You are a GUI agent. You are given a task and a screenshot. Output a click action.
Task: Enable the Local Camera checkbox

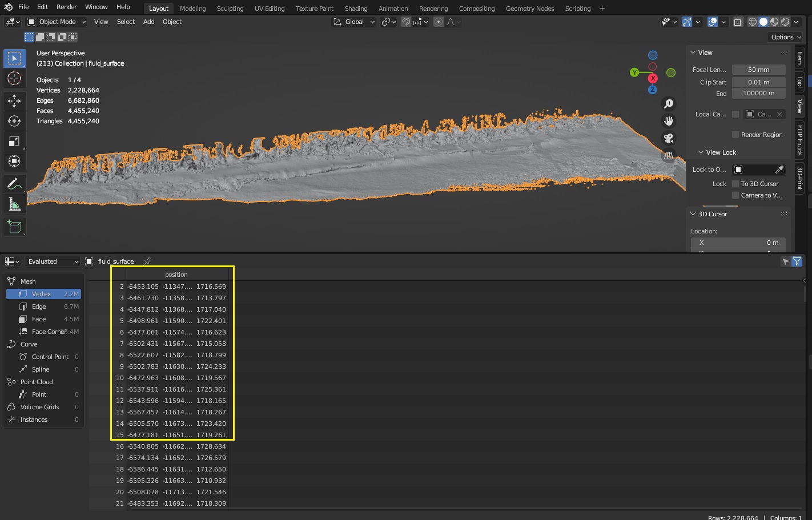click(x=735, y=114)
